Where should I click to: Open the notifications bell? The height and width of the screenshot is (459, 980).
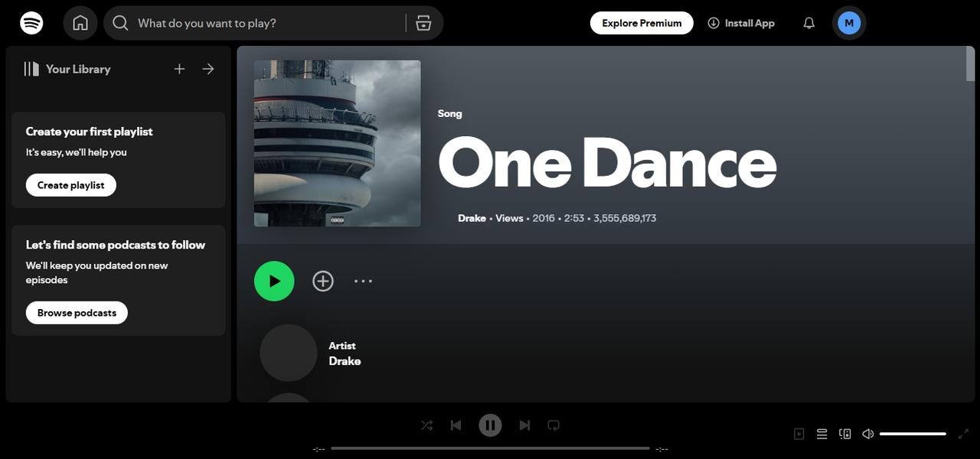point(808,22)
